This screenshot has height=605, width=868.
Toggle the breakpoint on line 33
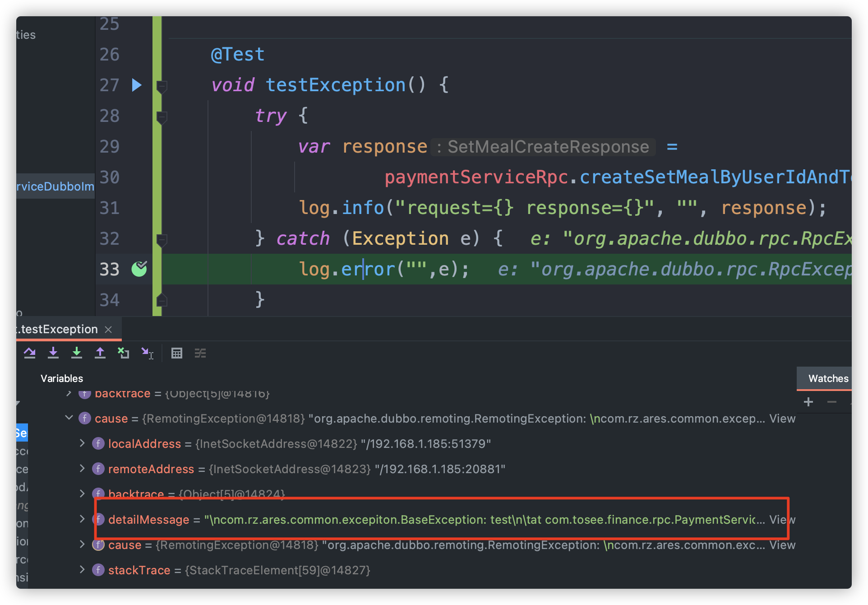point(139,269)
